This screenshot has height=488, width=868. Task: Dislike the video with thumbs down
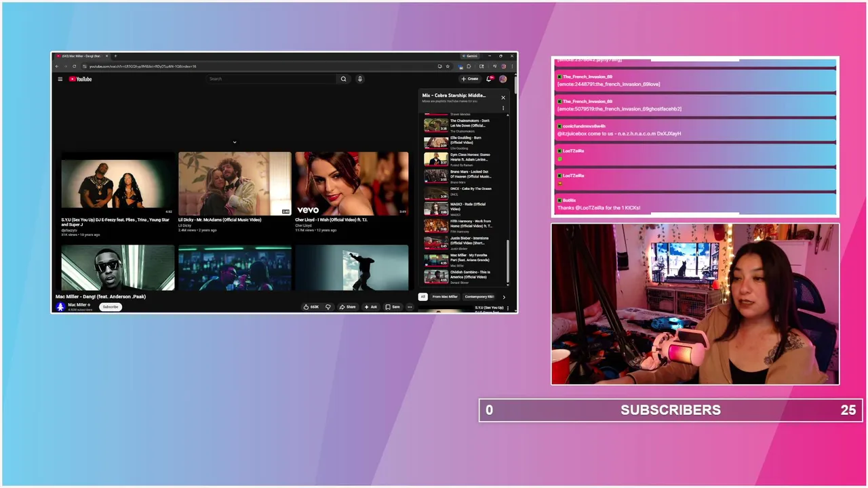coord(328,307)
